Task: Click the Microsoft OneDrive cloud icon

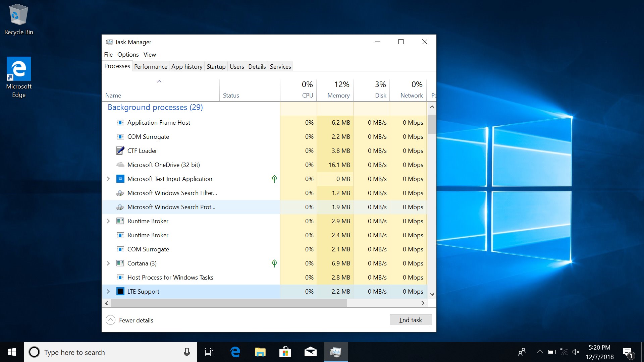Action: [120, 165]
